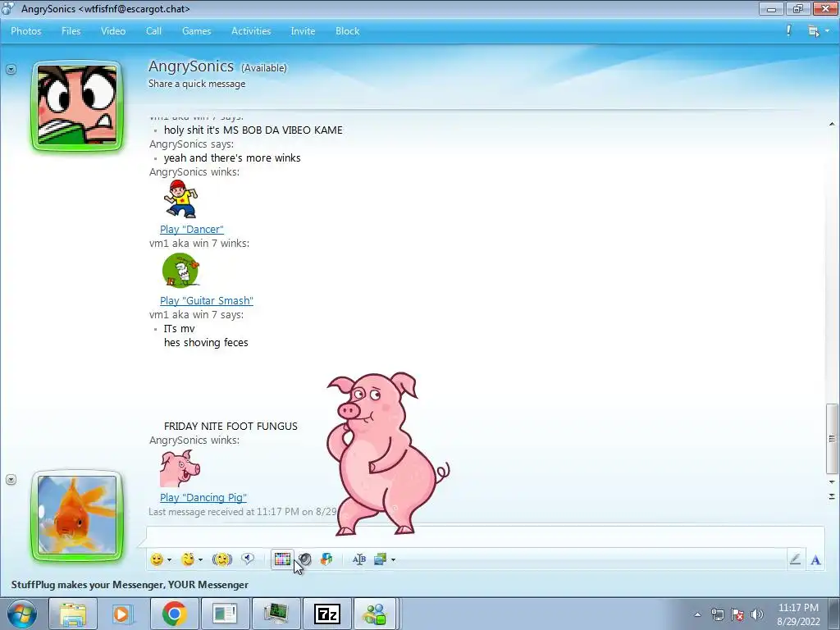This screenshot has width=840, height=630.
Task: Click AngrySonics' display picture
Action: [77, 106]
